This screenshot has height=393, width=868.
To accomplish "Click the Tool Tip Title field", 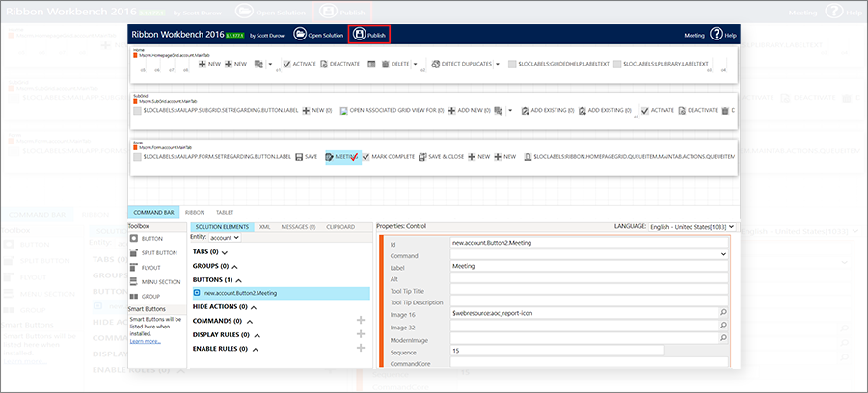I will click(589, 290).
